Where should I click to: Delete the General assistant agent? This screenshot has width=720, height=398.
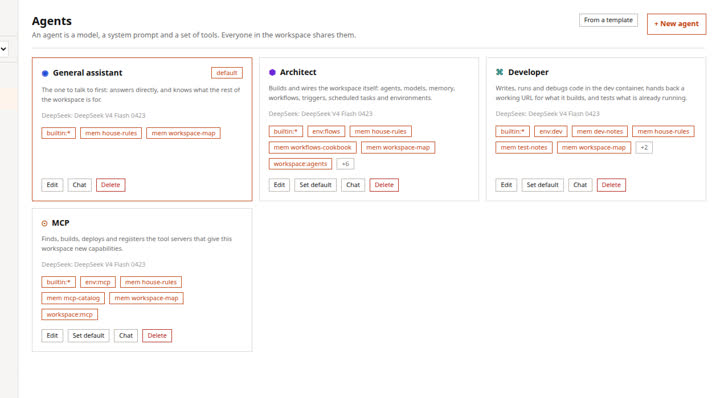pyautogui.click(x=110, y=185)
